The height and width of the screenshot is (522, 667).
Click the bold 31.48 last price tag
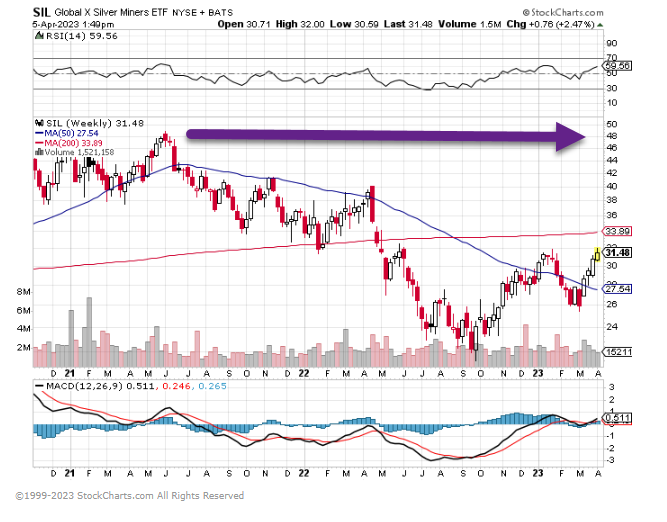[x=618, y=253]
